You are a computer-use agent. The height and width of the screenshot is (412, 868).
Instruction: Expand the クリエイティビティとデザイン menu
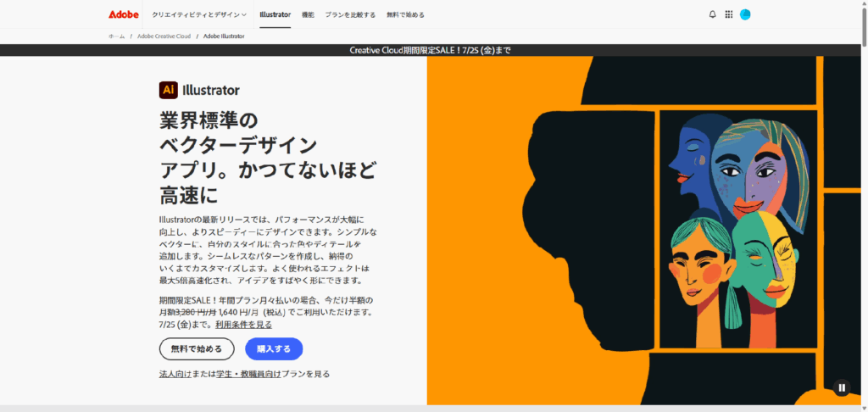[199, 15]
